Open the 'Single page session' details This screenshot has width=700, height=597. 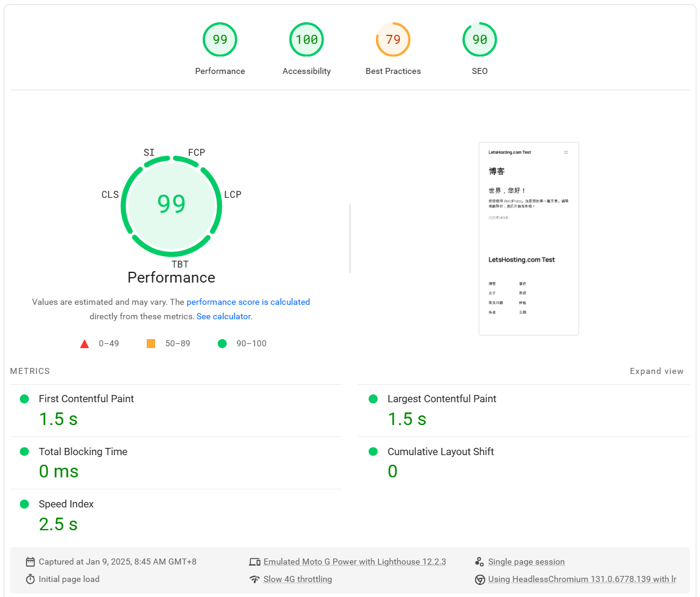(x=526, y=562)
